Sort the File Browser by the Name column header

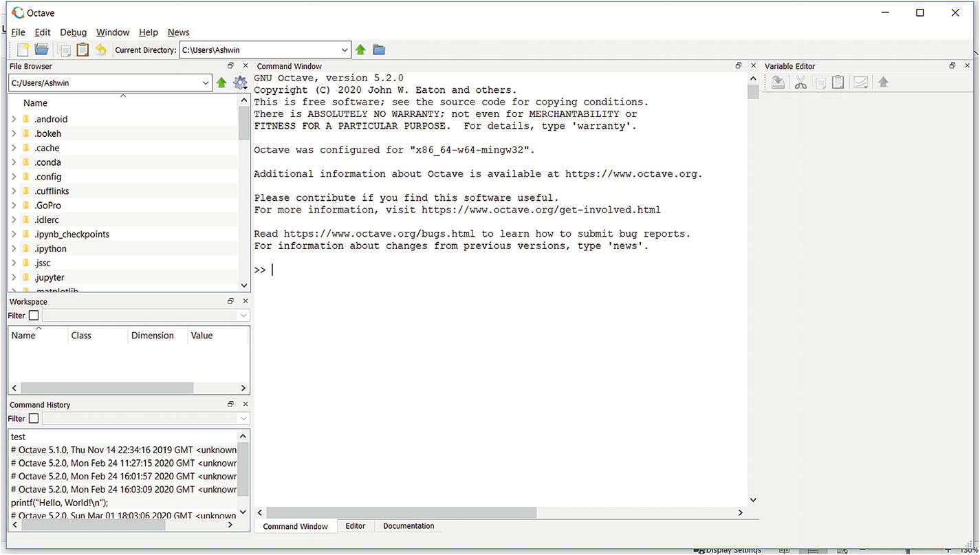(124, 103)
